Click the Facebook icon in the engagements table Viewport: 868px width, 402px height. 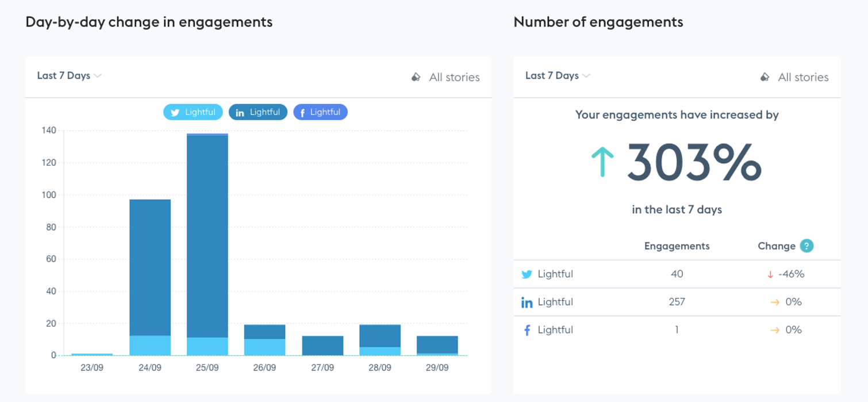pyautogui.click(x=527, y=330)
